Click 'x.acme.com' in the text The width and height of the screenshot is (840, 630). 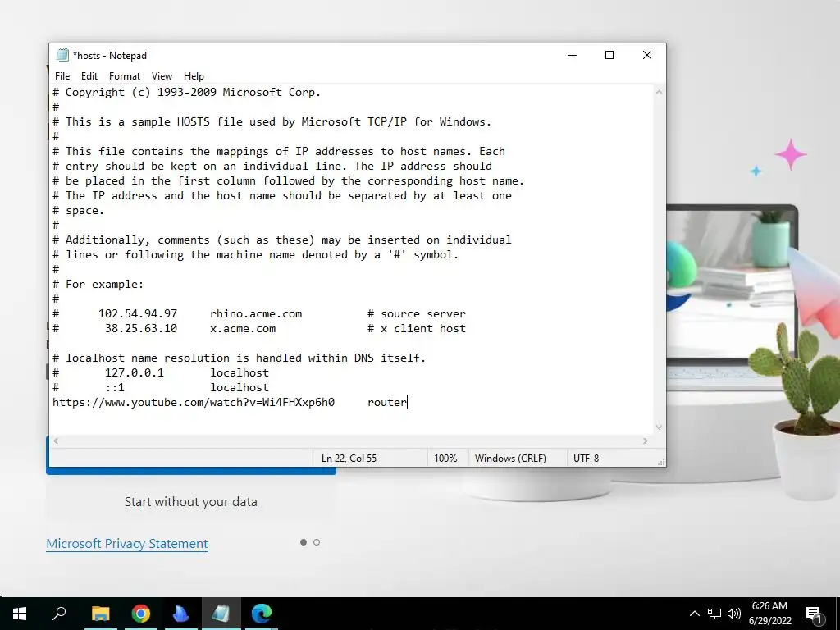point(243,328)
